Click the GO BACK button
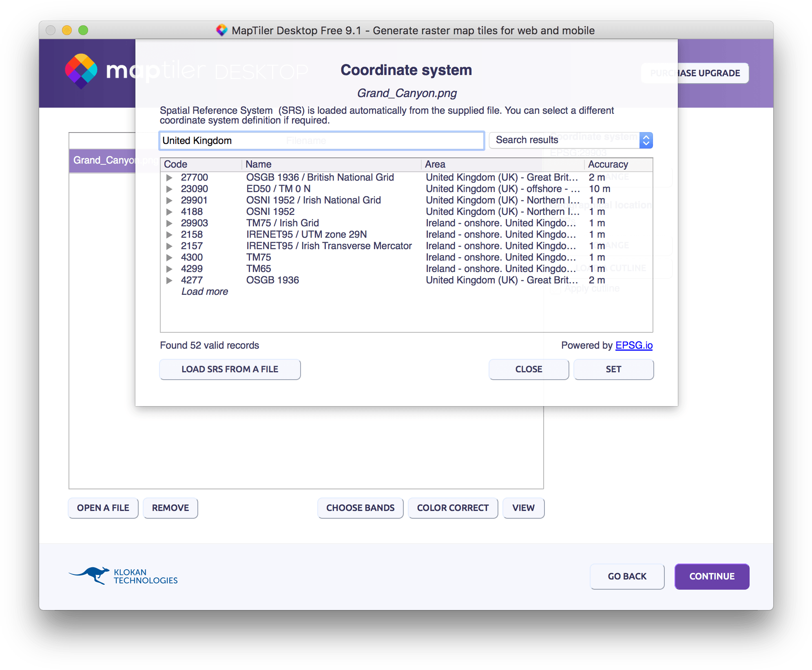Viewport: 812px width, 670px height. (627, 576)
